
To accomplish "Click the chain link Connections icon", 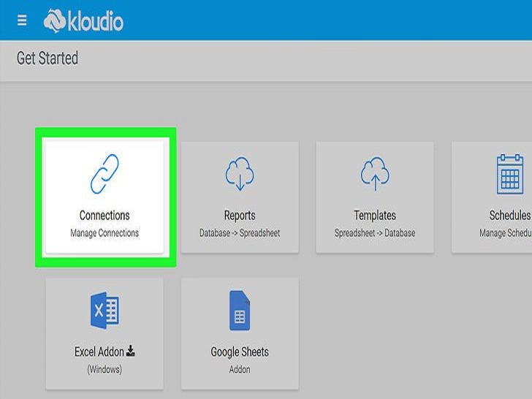I will coord(104,175).
